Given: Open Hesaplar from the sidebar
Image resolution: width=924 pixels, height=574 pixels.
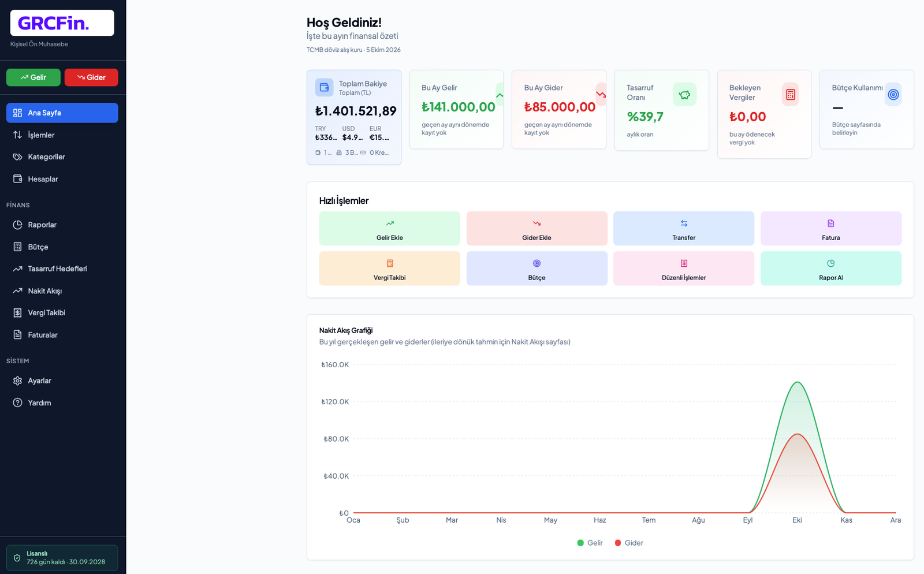Looking at the screenshot, I should point(62,179).
